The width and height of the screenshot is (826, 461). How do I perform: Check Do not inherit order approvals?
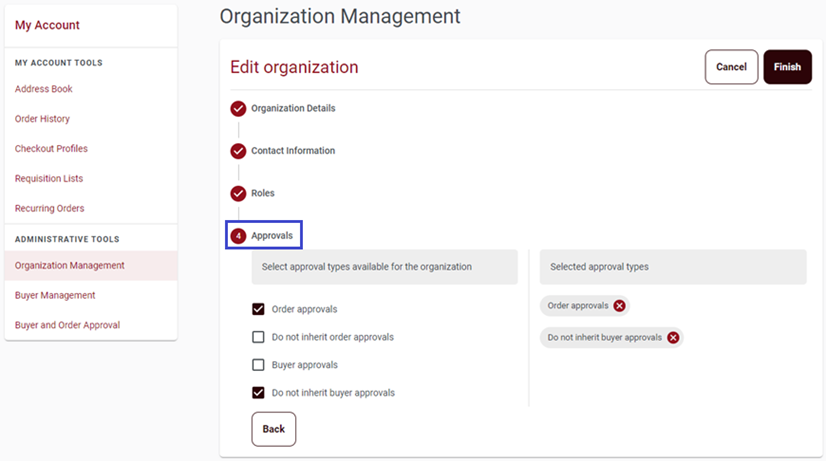coord(258,337)
